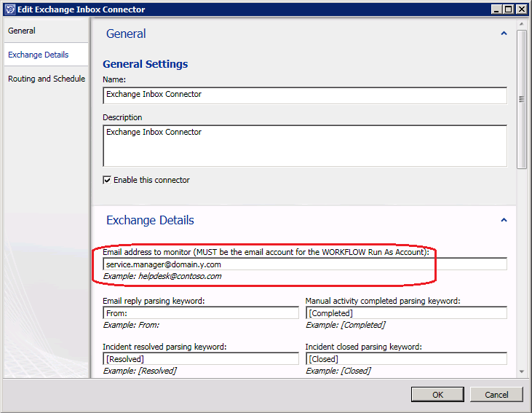Open the Exchange Details sidebar tab

pos(39,55)
